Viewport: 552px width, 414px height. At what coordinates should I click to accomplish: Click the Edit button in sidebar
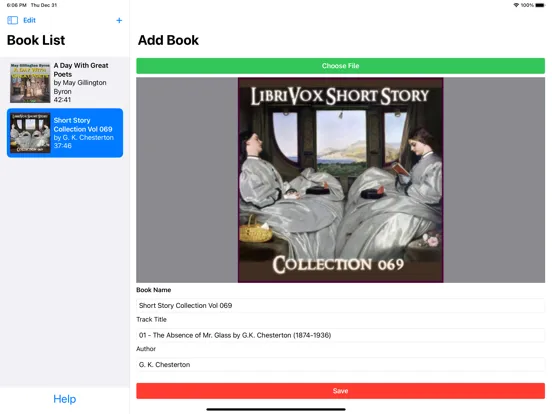(x=29, y=20)
